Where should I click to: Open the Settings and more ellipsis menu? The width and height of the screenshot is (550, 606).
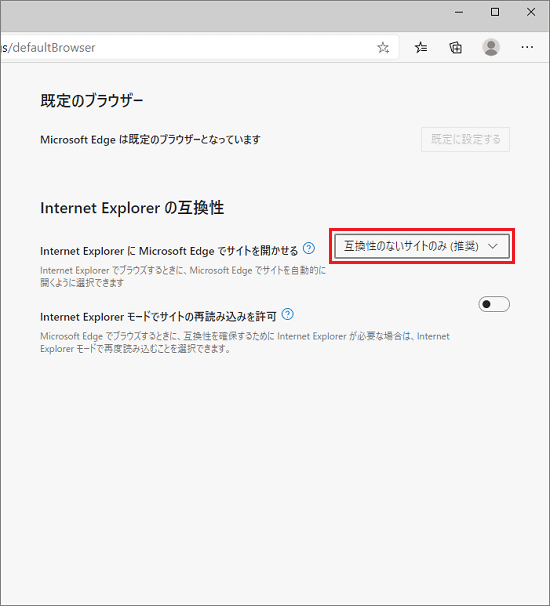(x=527, y=47)
